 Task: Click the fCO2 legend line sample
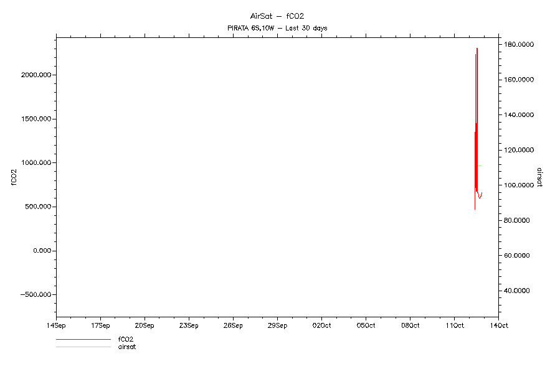point(83,340)
